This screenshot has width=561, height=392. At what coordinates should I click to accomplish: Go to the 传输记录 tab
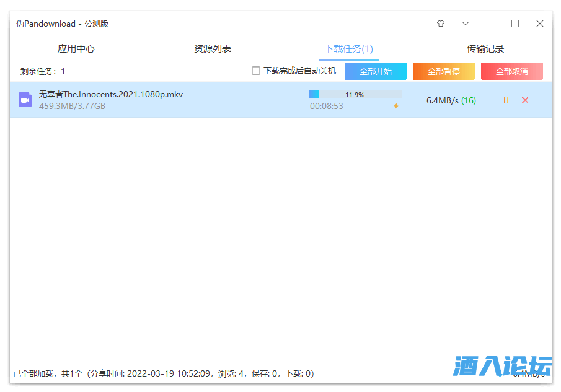485,49
